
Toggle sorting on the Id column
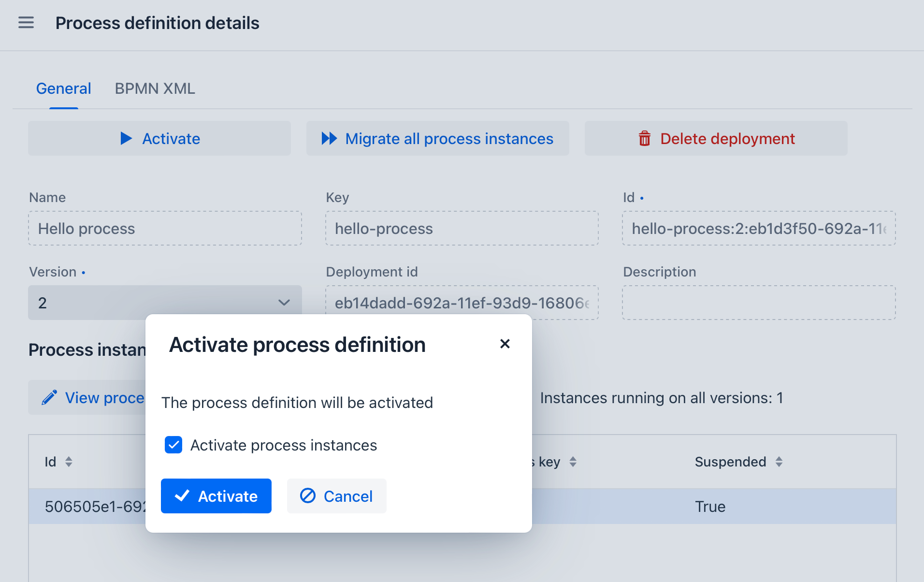click(69, 462)
